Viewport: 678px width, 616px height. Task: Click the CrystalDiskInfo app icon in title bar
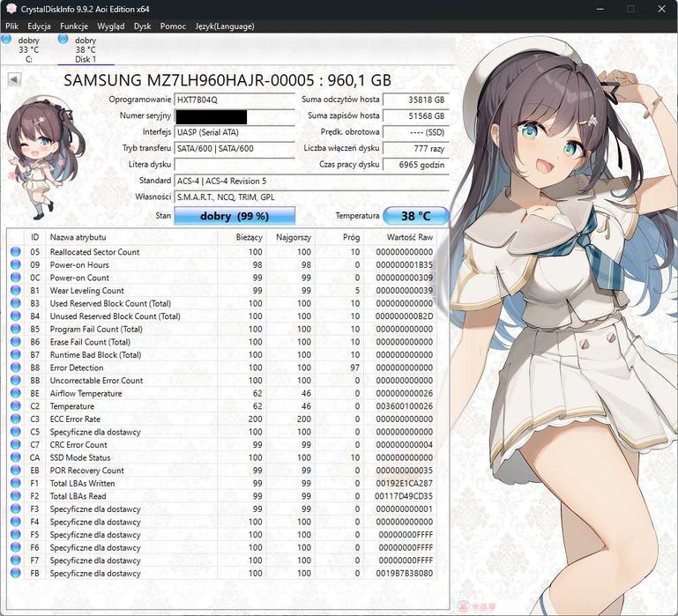coord(11,9)
